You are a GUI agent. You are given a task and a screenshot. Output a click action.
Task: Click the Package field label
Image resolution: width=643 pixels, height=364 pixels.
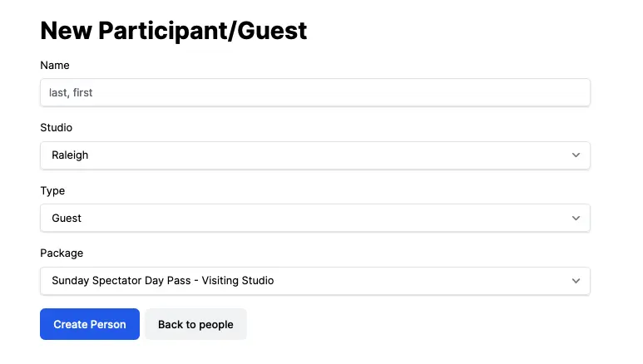point(62,253)
